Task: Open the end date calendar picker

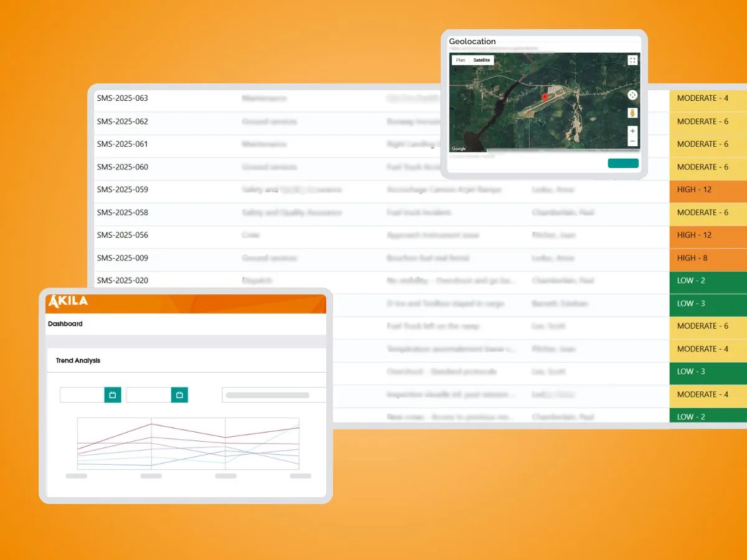Action: tap(179, 394)
